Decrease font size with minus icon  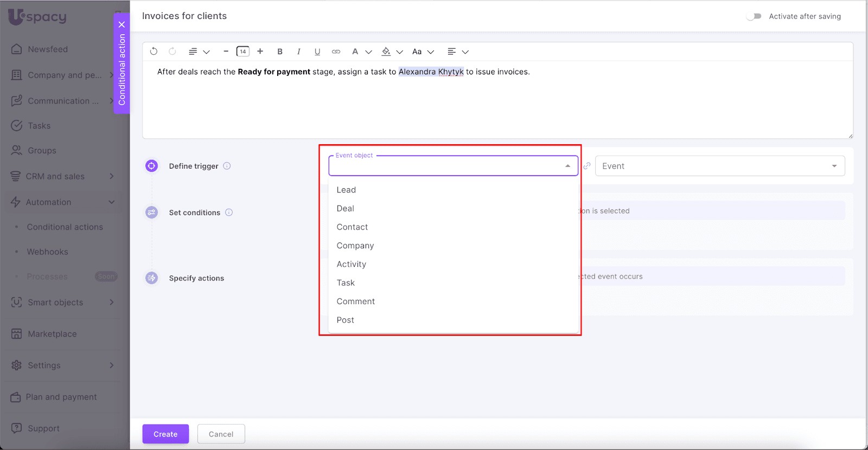click(x=226, y=52)
